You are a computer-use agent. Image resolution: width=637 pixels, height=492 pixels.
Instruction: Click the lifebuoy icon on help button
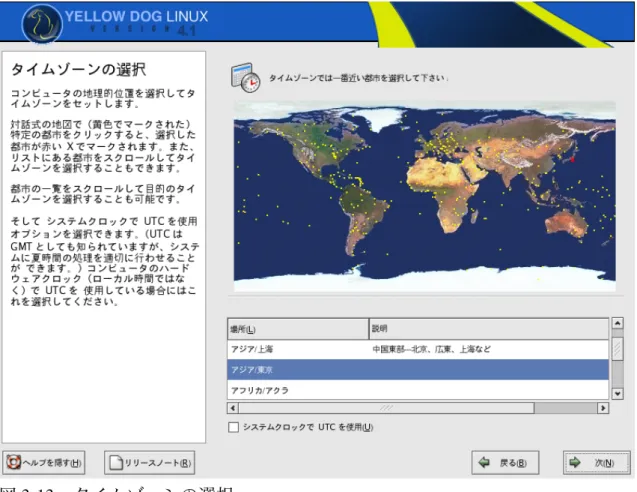[14, 462]
